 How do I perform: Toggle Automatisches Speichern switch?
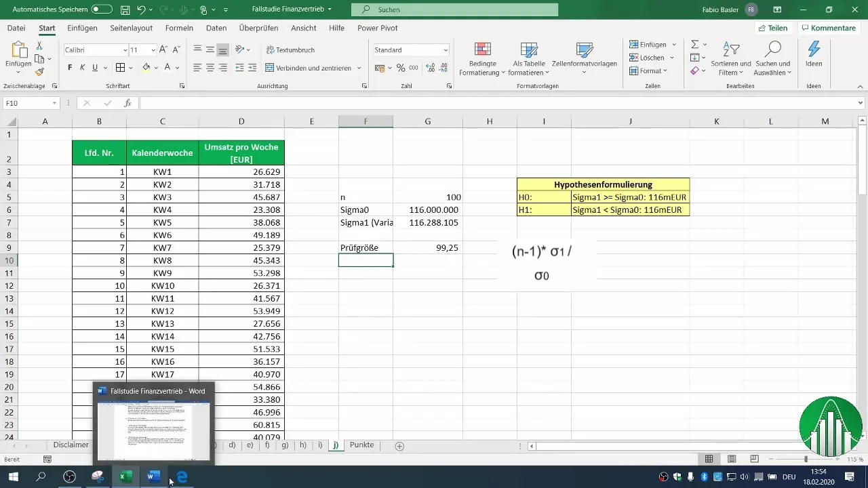102,10
